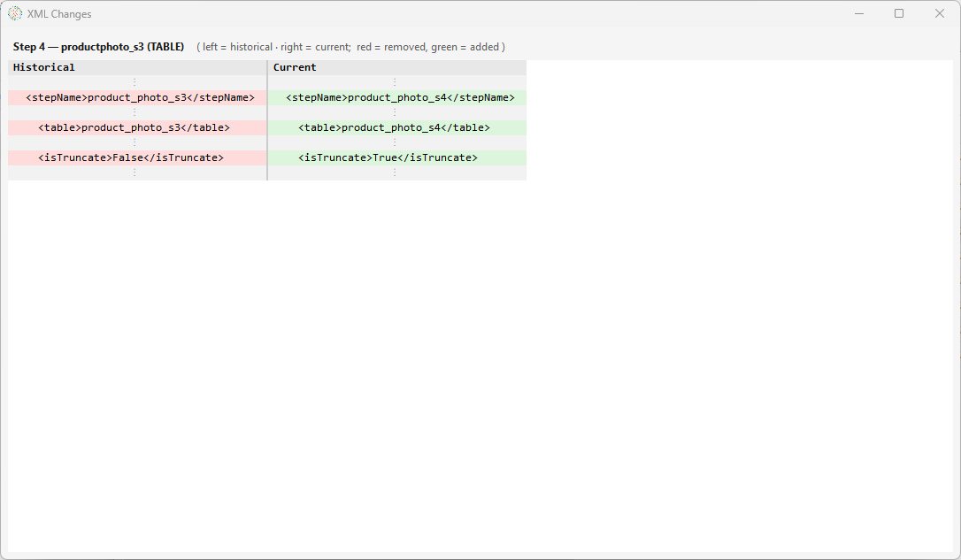Click the Current column header
The image size is (961, 560).
pos(397,67)
